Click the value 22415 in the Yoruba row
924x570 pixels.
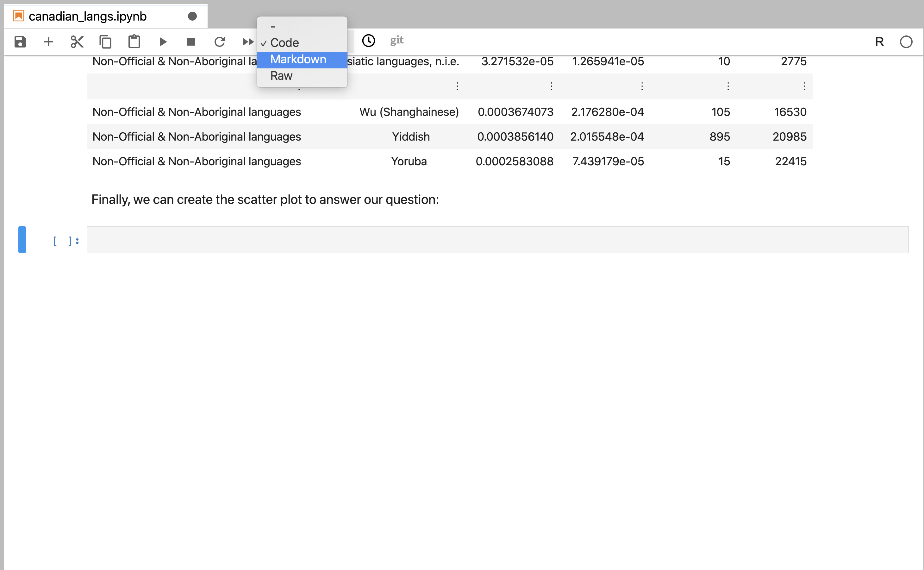pyautogui.click(x=791, y=161)
